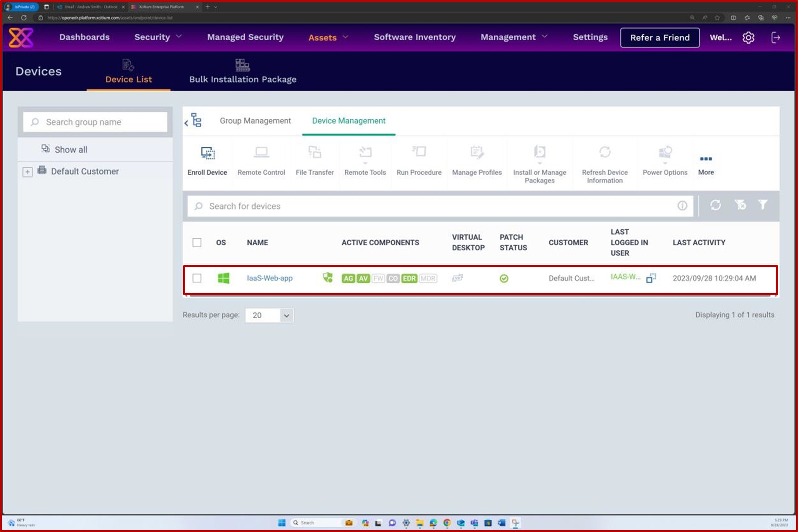Image resolution: width=798 pixels, height=532 pixels.
Task: Click IaaS-Web-app device link
Action: tap(270, 278)
